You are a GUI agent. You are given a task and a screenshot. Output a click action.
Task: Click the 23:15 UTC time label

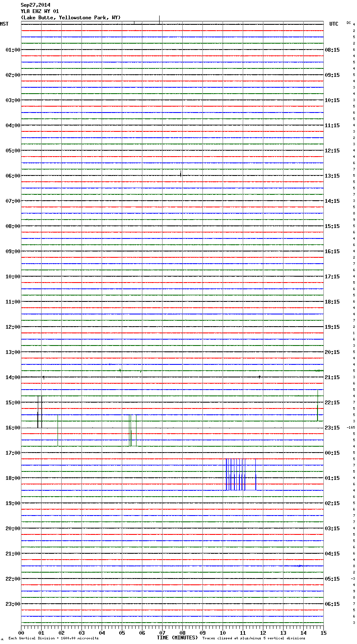pyautogui.click(x=332, y=428)
